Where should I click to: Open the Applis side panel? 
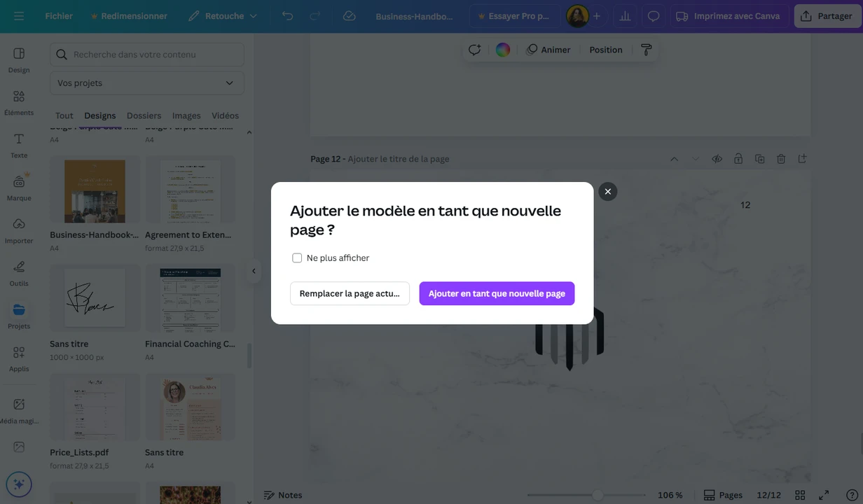tap(19, 358)
